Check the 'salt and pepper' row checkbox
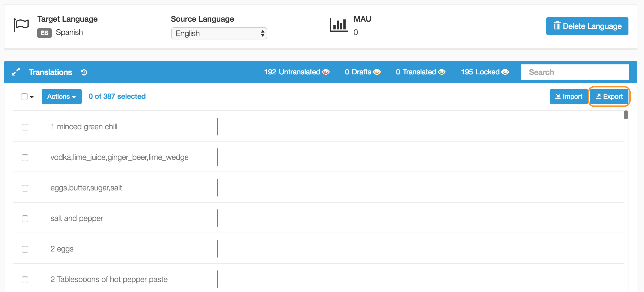644x292 pixels. click(x=25, y=219)
